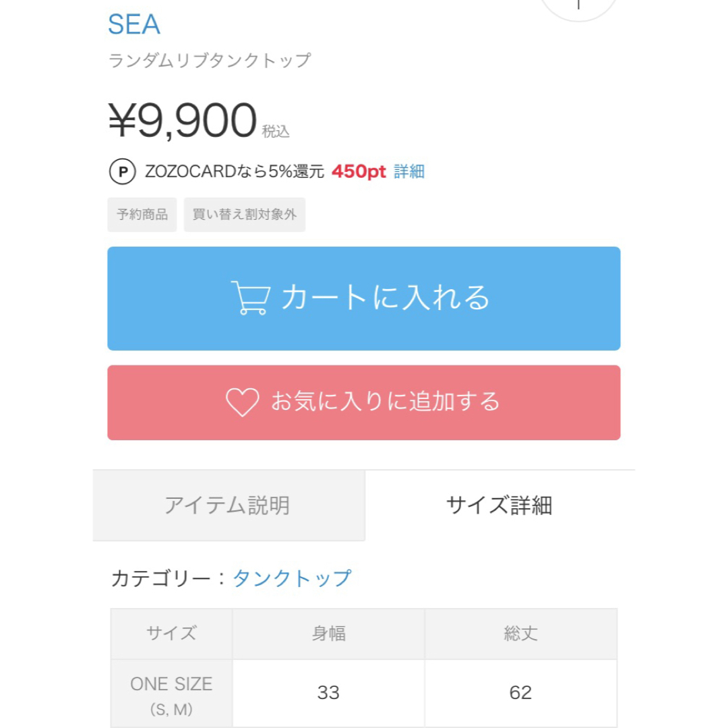Select the 予約商品 tag
The height and width of the screenshot is (728, 728).
[x=142, y=214]
